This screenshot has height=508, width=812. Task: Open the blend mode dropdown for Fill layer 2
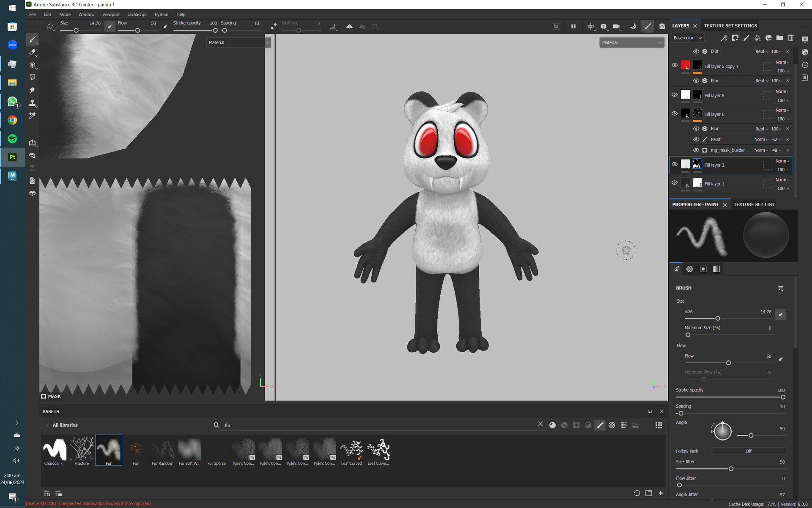782,161
